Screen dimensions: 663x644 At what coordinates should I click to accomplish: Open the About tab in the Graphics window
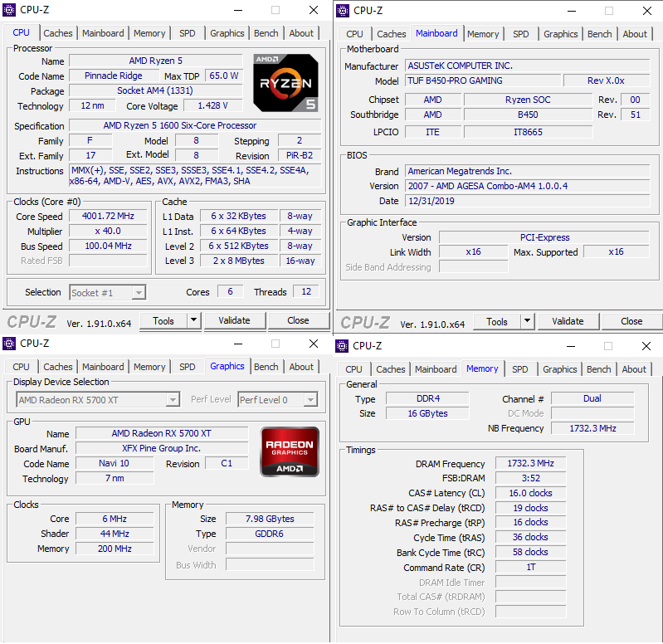pos(301,367)
